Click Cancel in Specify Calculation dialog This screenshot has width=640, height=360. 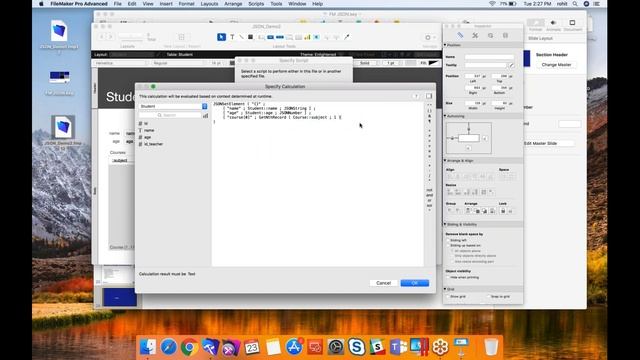(383, 283)
